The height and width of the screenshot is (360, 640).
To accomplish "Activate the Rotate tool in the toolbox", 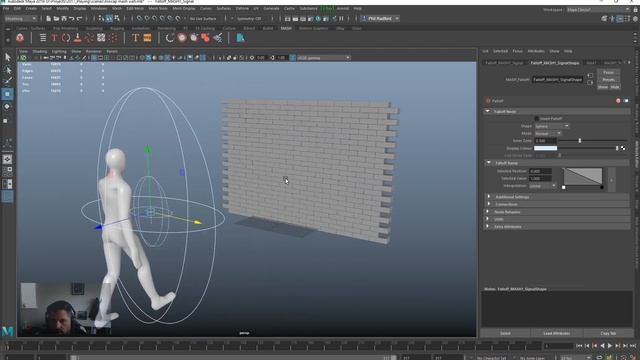I will 7,107.
